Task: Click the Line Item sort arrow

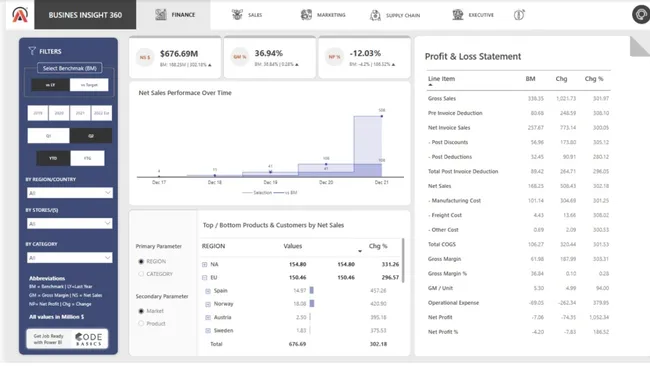Action: pyautogui.click(x=430, y=85)
